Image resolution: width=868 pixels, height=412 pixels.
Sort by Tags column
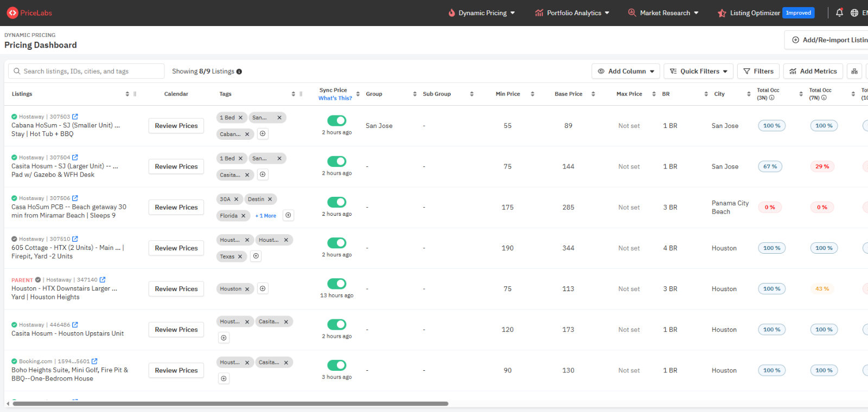[x=293, y=94]
